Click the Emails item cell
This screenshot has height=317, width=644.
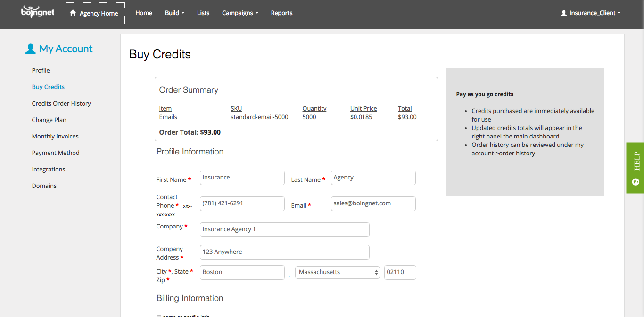168,117
